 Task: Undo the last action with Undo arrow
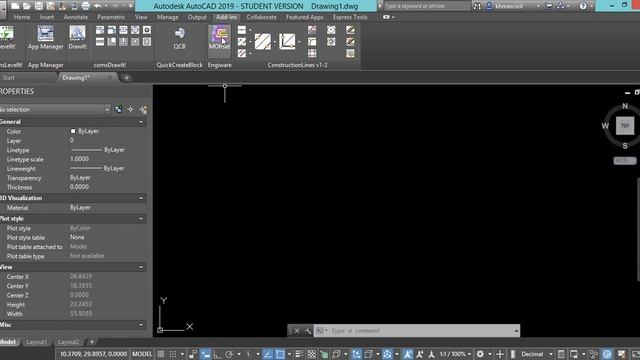tap(98, 6)
